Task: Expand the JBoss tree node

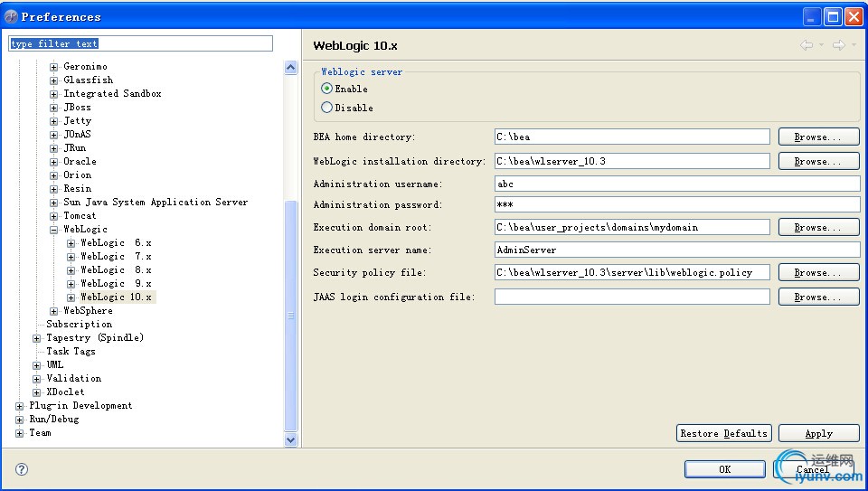Action: click(x=53, y=108)
